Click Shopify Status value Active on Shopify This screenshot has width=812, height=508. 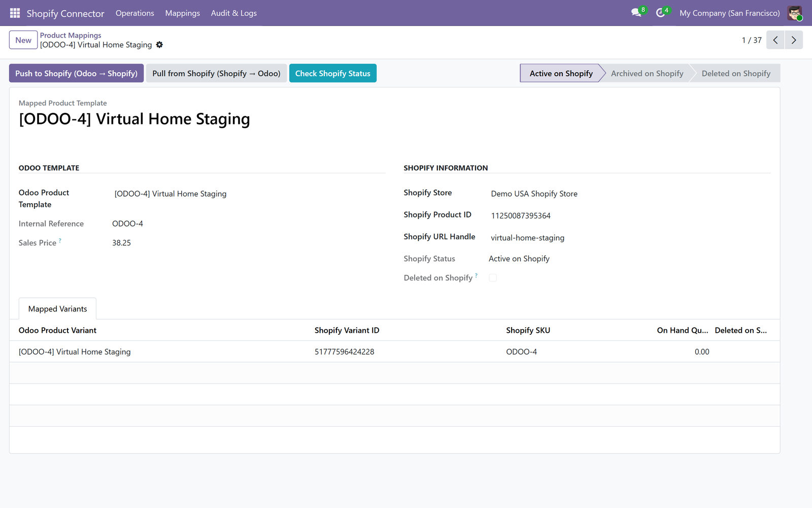tap(519, 259)
